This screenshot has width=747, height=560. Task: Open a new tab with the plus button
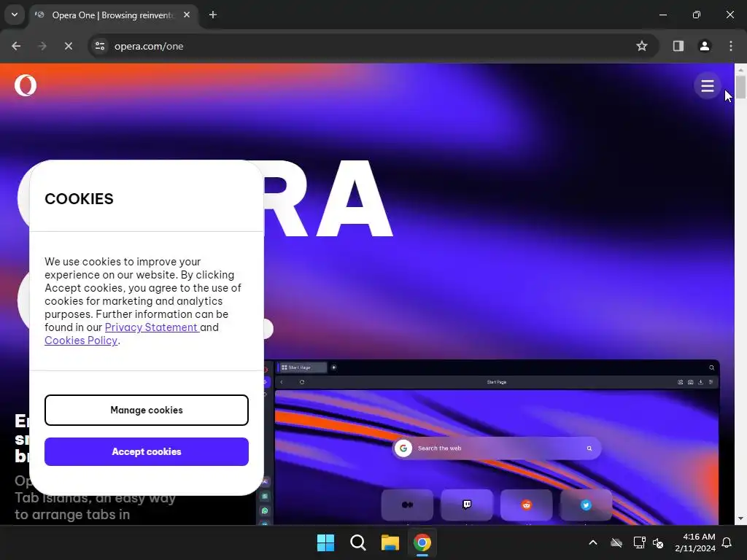(x=213, y=15)
